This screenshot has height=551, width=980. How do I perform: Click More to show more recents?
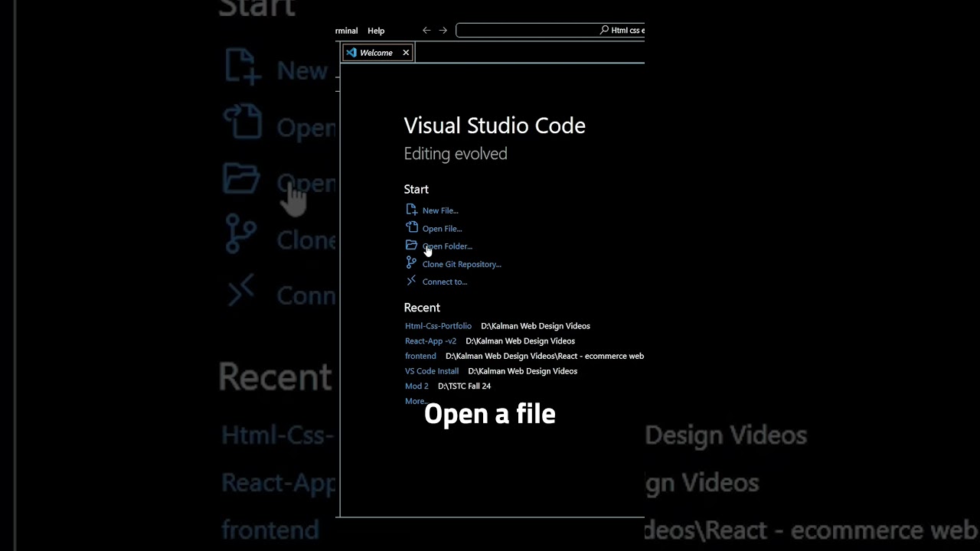[416, 401]
